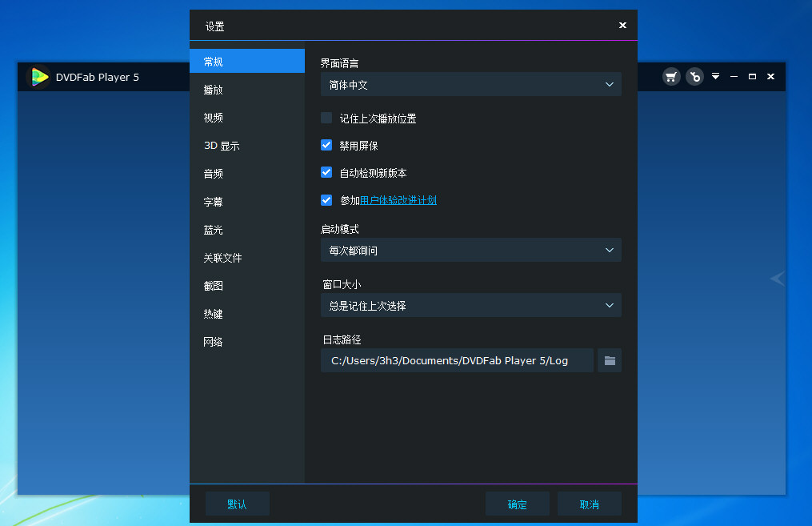Click the log path input field
This screenshot has height=526, width=812.
click(456, 360)
